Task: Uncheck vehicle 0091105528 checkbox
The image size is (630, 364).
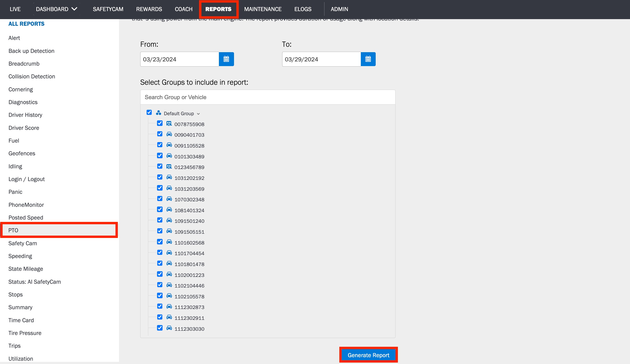Action: 160,145
